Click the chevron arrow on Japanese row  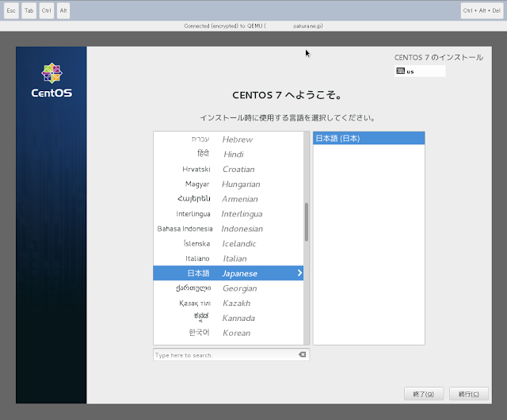pyautogui.click(x=299, y=273)
